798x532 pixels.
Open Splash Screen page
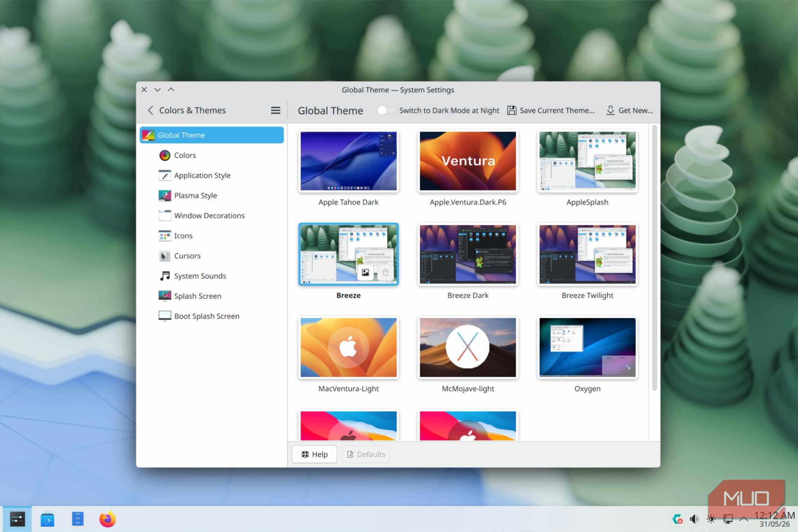pos(212,296)
